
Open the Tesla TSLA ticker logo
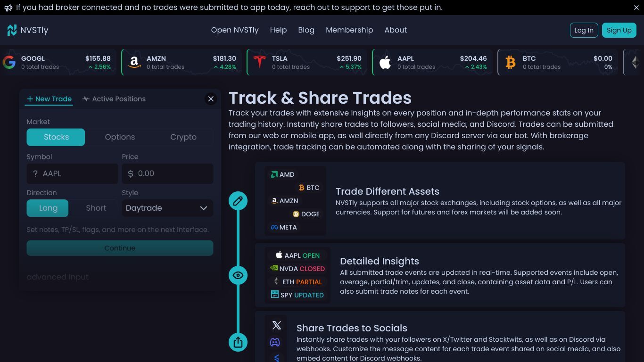click(x=259, y=62)
